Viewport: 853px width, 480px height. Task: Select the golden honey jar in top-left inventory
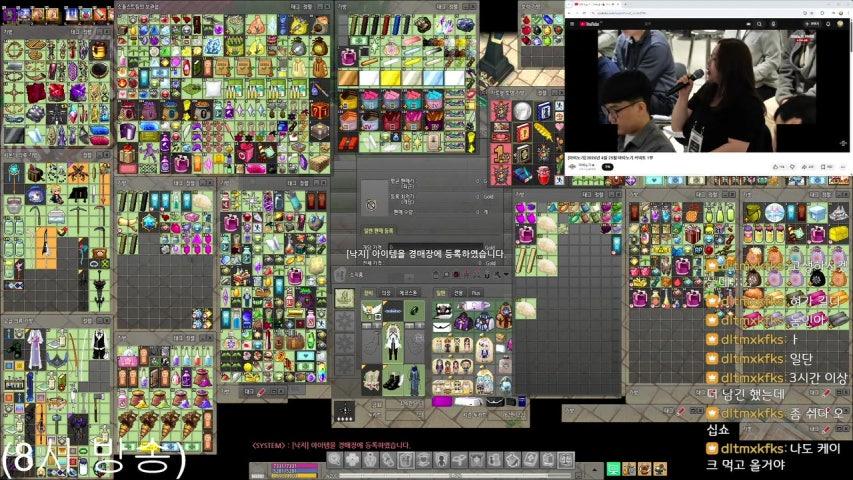pos(98,51)
